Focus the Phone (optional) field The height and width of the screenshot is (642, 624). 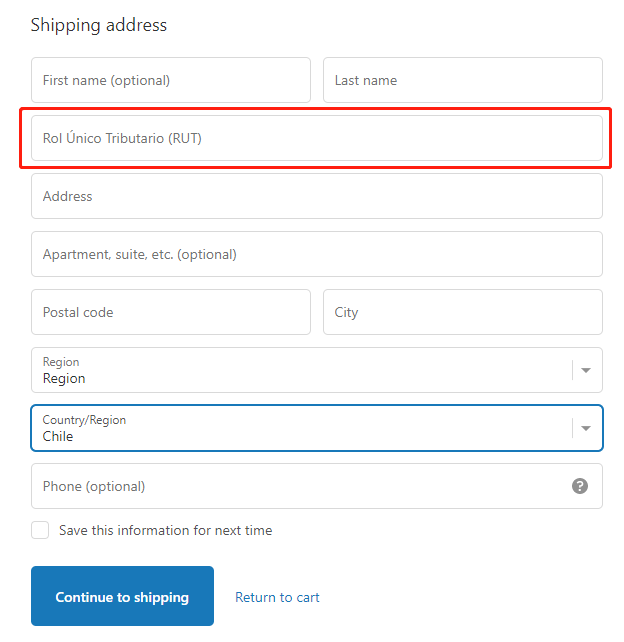click(317, 486)
